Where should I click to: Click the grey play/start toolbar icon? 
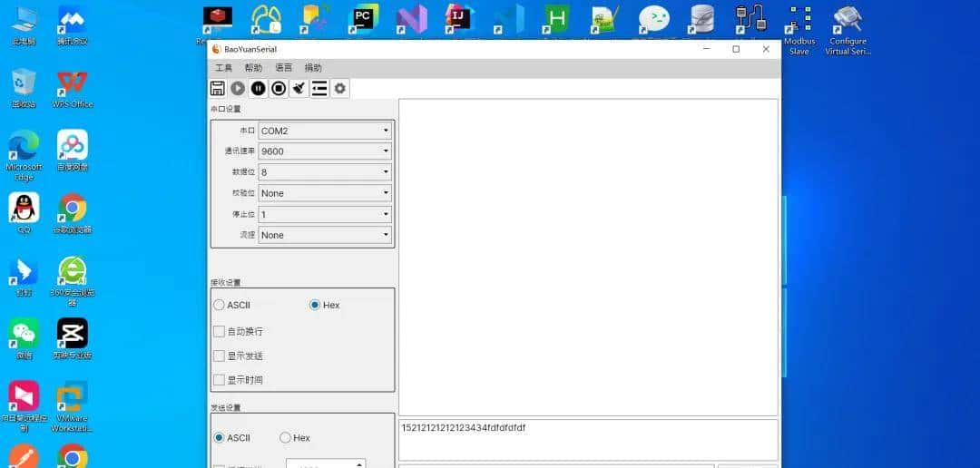coord(238,89)
